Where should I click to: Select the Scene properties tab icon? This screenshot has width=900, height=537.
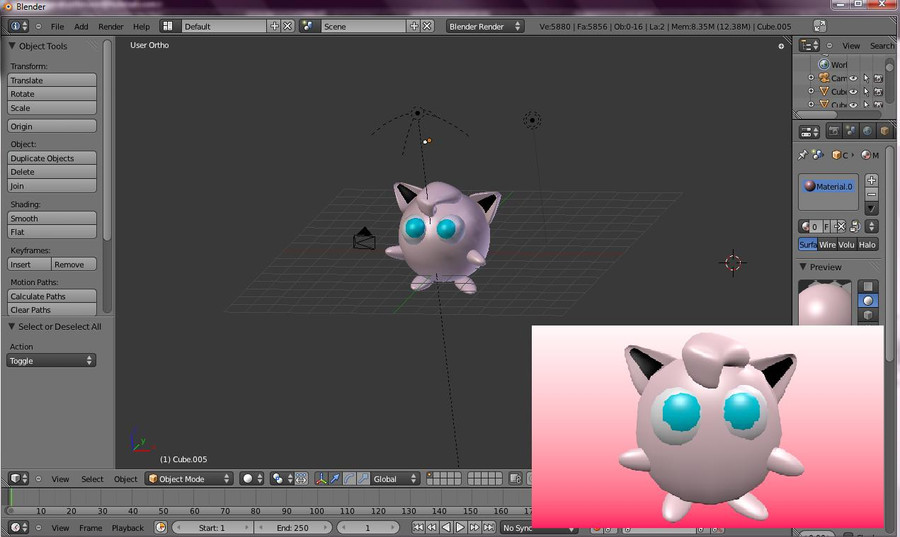click(x=850, y=131)
